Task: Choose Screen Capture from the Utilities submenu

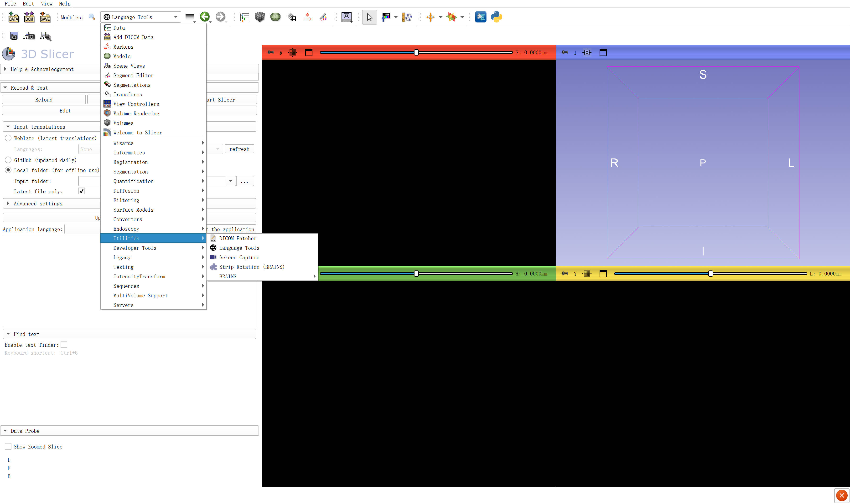Action: pos(239,257)
